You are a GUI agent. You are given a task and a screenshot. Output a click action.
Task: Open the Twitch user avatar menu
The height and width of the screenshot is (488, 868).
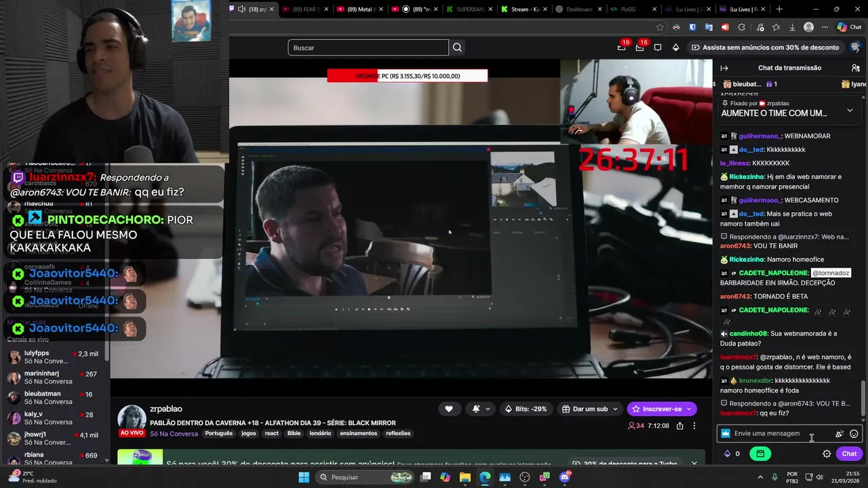[855, 47]
